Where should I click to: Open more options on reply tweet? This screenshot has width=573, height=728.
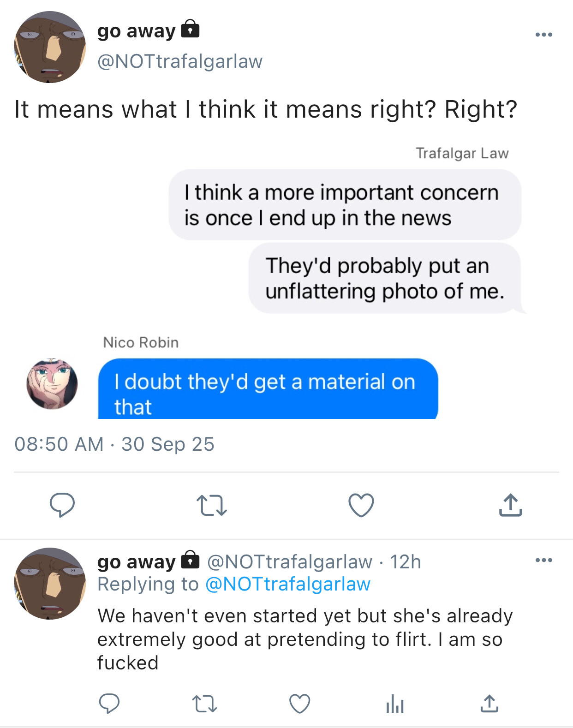coord(544,561)
